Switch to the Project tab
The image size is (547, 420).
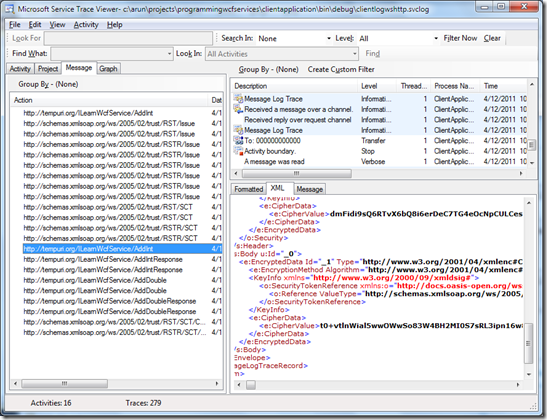click(x=48, y=69)
